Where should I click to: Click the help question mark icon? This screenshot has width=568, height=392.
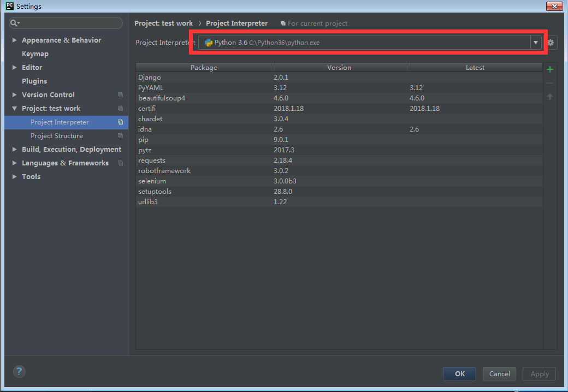(x=19, y=372)
